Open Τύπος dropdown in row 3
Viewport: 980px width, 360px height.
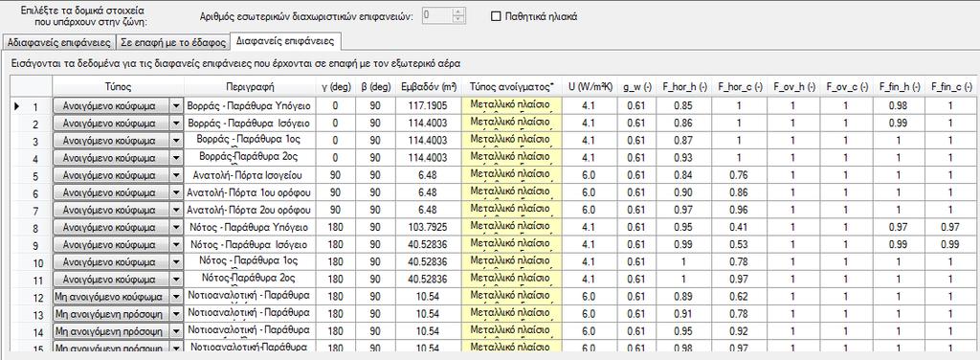click(x=176, y=142)
